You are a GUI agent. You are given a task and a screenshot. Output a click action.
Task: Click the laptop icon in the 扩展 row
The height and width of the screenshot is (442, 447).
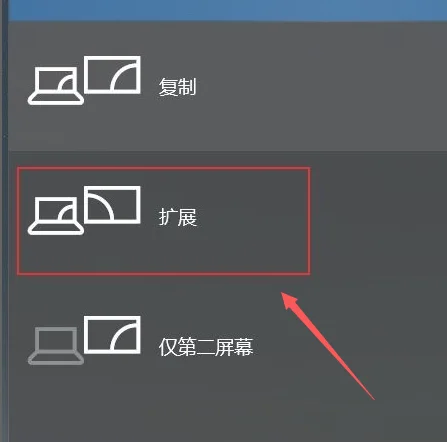click(x=55, y=216)
